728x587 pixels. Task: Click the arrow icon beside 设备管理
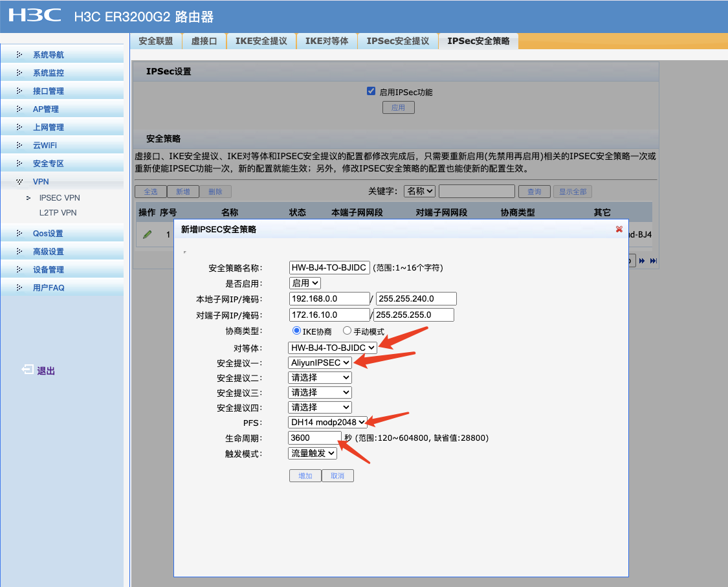click(19, 269)
